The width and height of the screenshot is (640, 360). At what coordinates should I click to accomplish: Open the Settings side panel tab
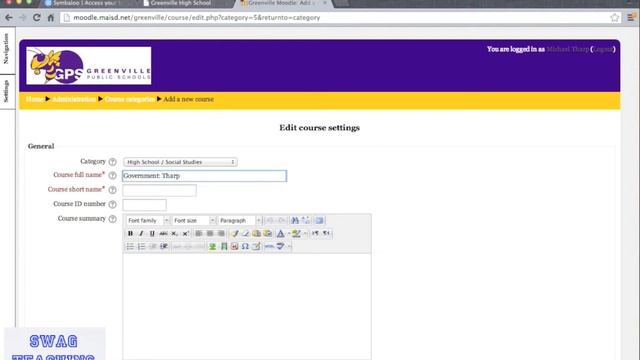[x=7, y=91]
